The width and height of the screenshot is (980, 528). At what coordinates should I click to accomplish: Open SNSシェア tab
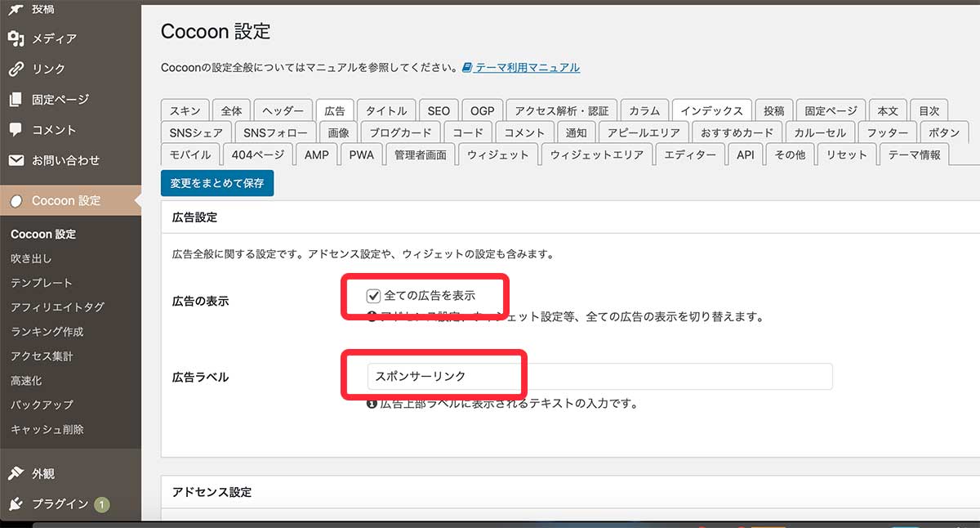196,132
